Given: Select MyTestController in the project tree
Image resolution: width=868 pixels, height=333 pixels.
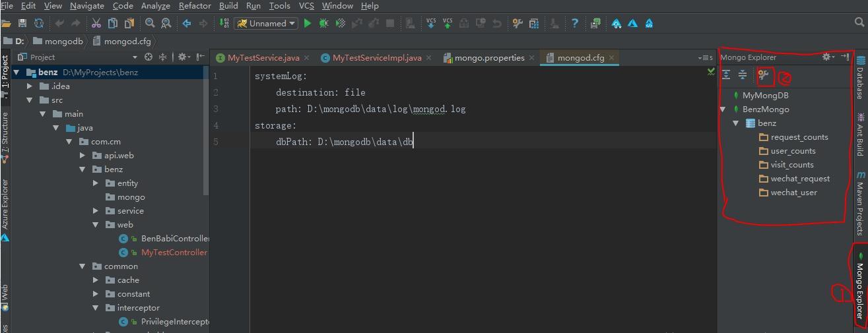Looking at the screenshot, I should click(174, 253).
